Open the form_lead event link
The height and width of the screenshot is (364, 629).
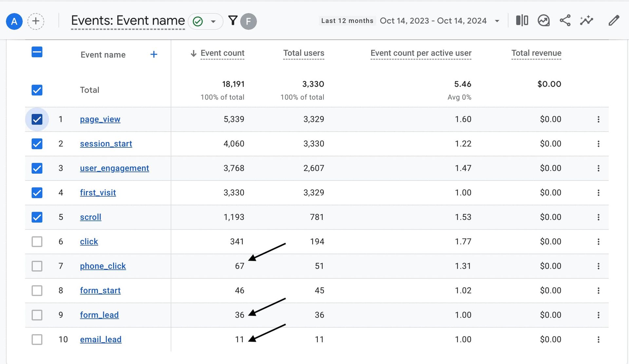(99, 315)
